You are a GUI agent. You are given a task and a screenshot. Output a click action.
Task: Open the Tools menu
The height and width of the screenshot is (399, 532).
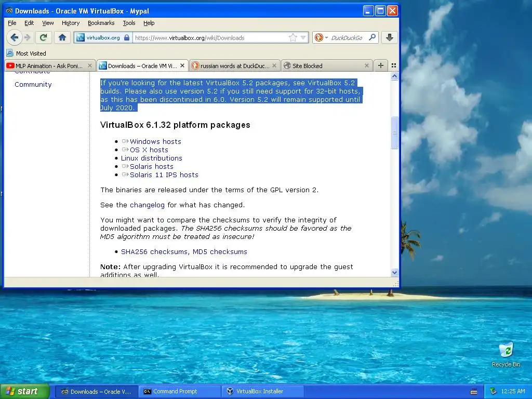[129, 23]
